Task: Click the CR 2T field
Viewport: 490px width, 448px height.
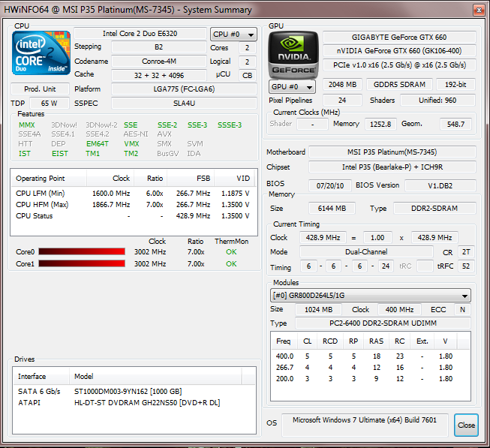Action: point(466,252)
